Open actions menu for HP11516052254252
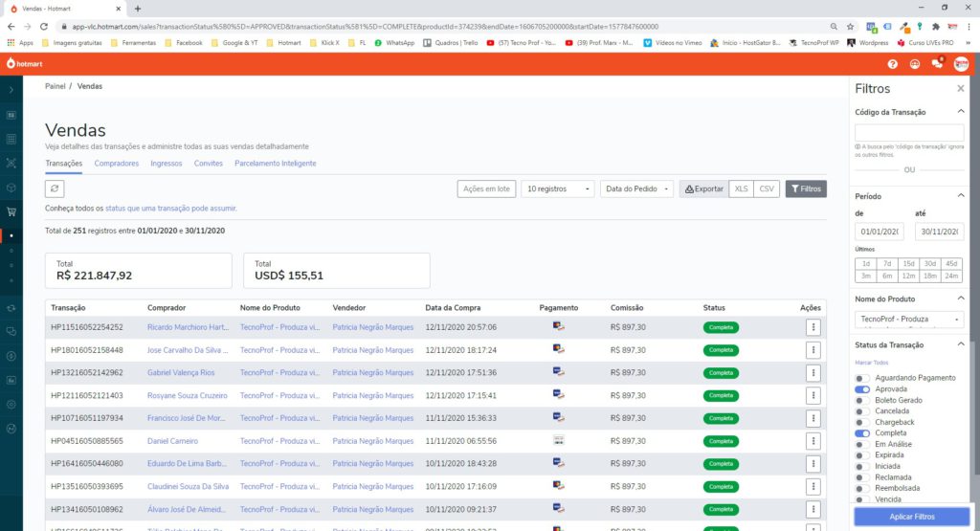This screenshot has width=980, height=531. pyautogui.click(x=813, y=327)
